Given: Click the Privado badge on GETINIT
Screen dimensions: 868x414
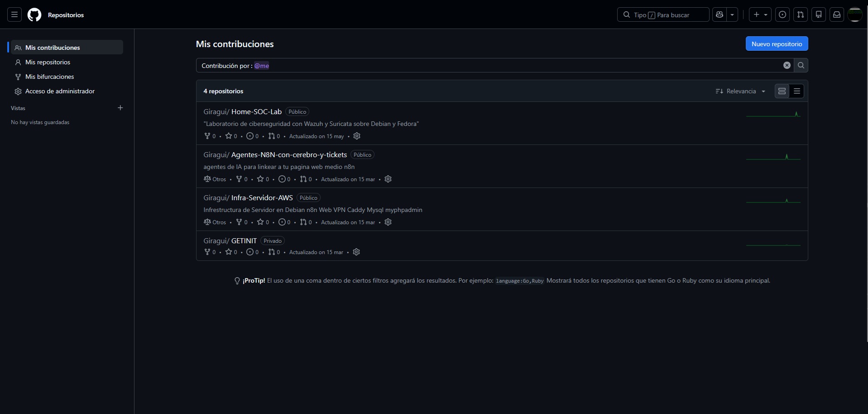Looking at the screenshot, I should coord(273,241).
